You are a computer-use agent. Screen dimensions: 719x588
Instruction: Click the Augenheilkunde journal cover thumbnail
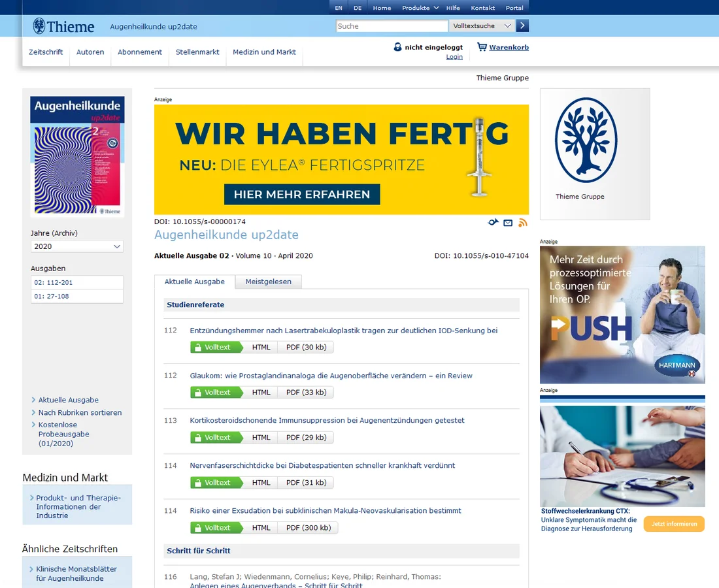(76, 155)
